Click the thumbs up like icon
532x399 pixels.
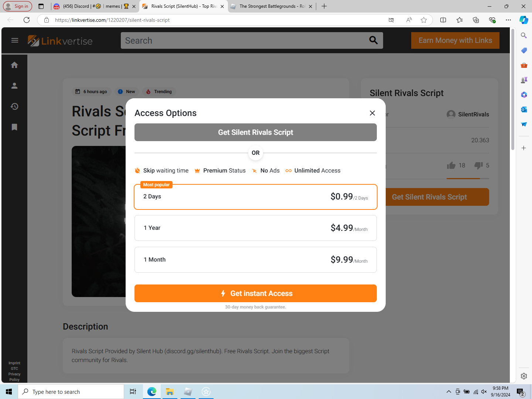(451, 166)
